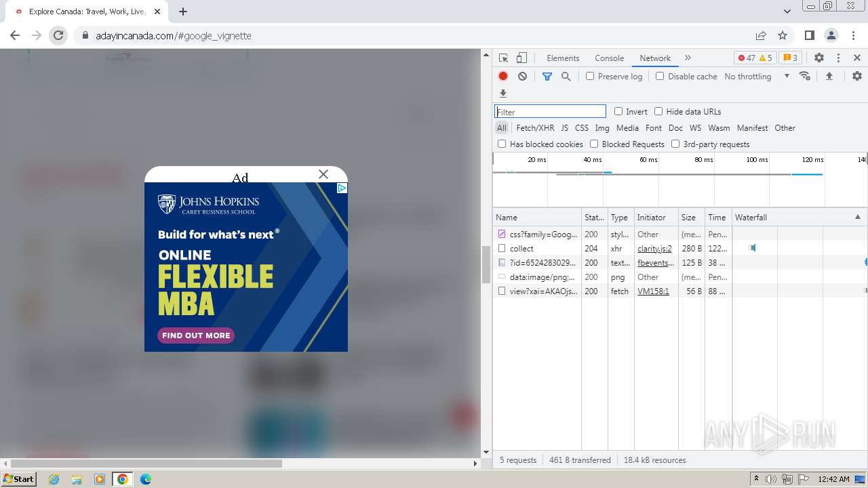Open DevTools settings gear
Viewport: 868px width, 488px height.
[x=819, y=58]
